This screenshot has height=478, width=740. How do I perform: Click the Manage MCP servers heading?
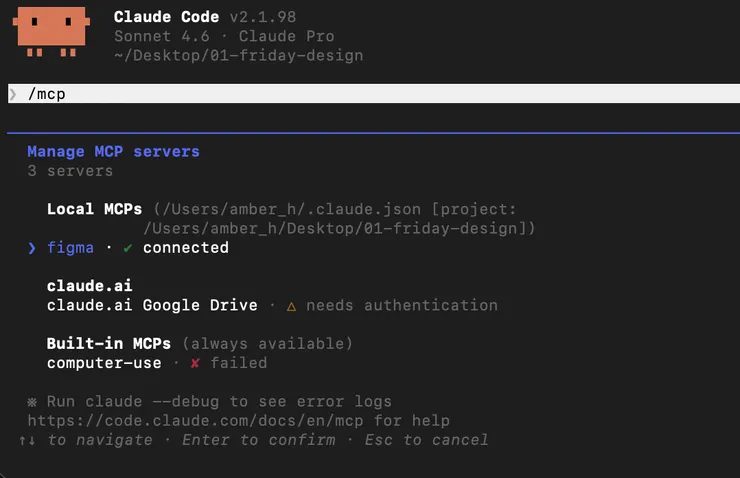tap(113, 152)
